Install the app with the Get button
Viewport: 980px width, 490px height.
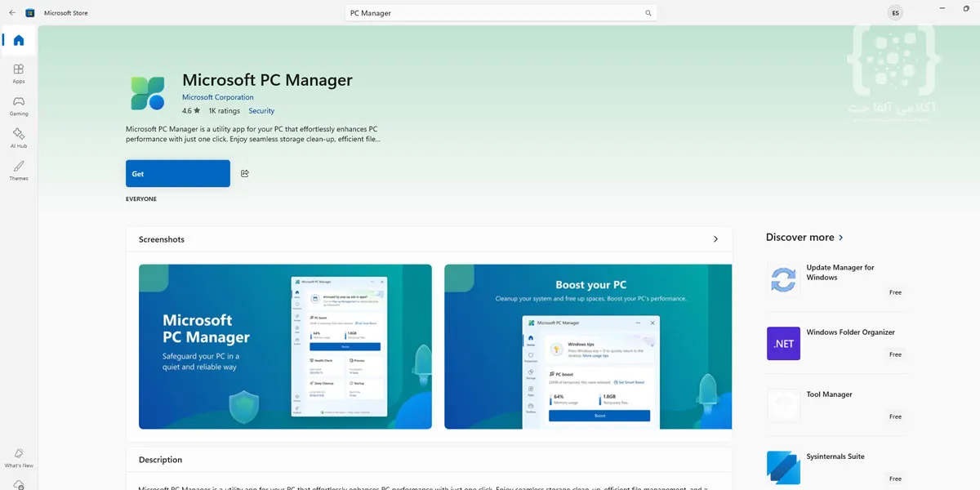pos(178,173)
